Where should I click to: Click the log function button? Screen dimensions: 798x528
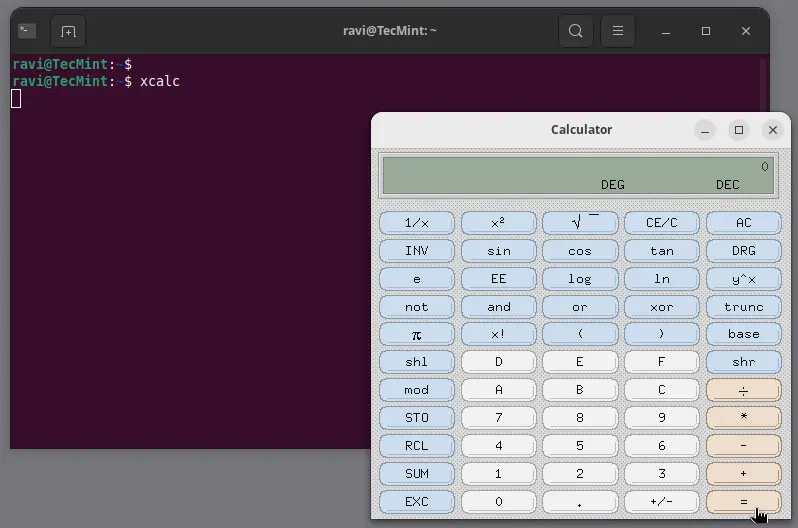click(x=580, y=279)
